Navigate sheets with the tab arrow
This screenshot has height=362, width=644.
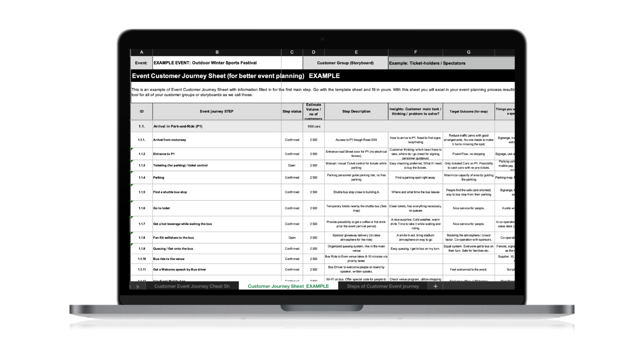(x=138, y=287)
